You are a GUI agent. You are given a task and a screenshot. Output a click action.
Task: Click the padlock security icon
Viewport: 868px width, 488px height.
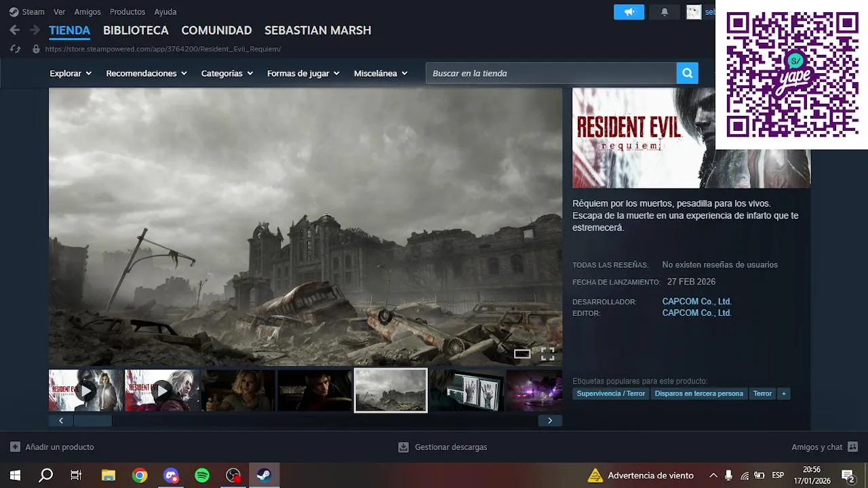tap(36, 49)
